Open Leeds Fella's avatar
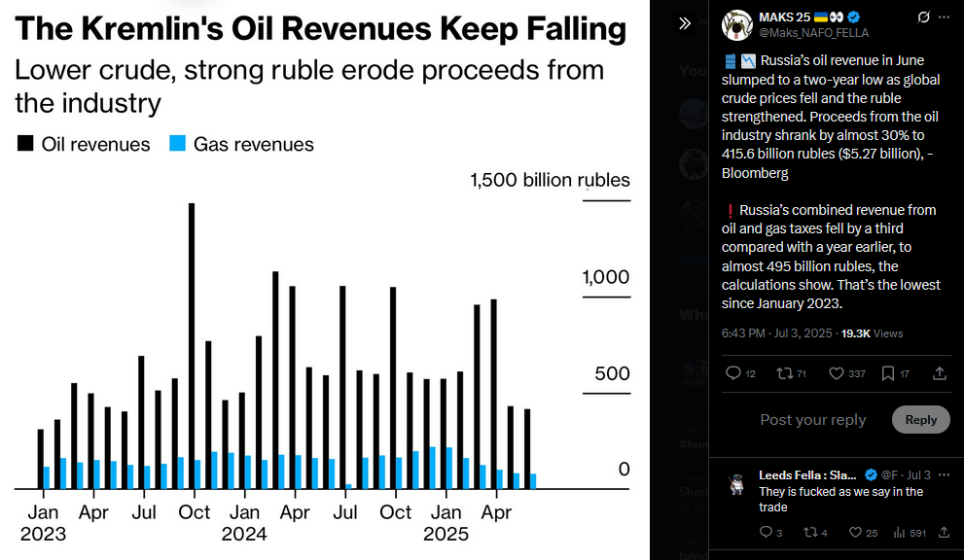 point(736,484)
